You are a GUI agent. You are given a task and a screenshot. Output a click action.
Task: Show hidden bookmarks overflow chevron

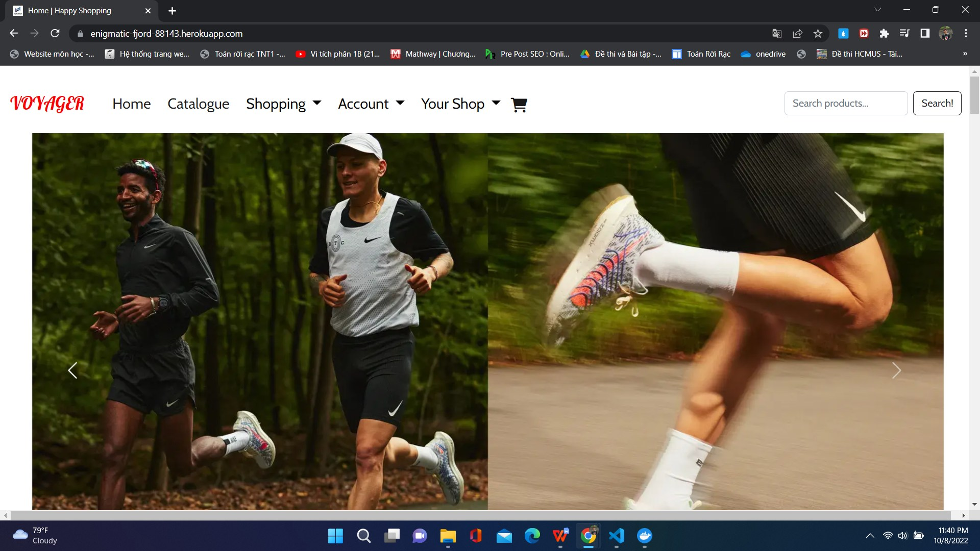[965, 54]
